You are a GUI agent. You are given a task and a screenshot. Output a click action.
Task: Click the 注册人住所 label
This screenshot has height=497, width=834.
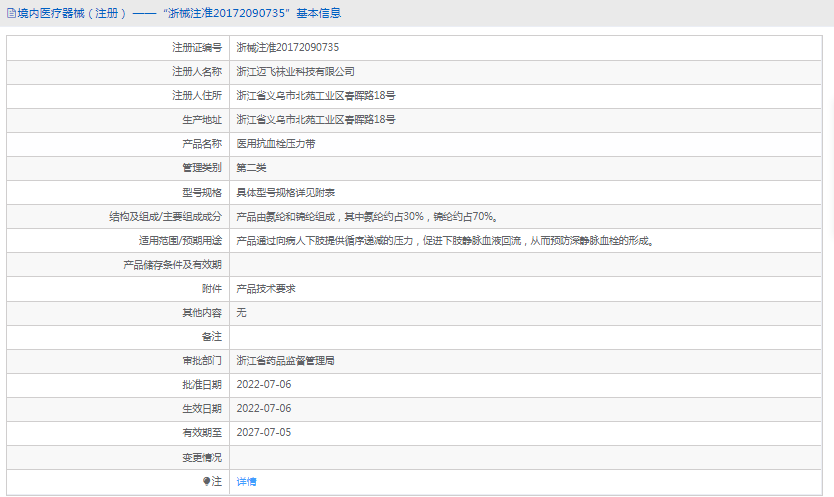pos(197,96)
